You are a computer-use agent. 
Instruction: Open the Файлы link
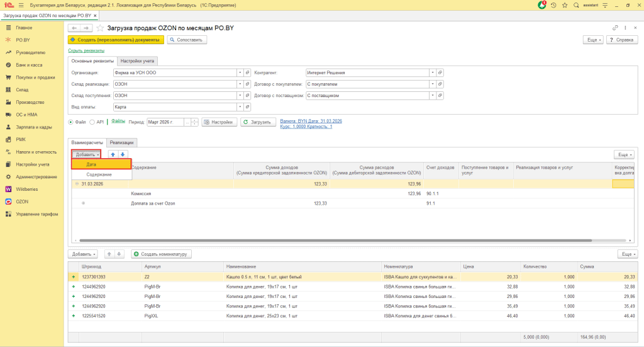[118, 122]
